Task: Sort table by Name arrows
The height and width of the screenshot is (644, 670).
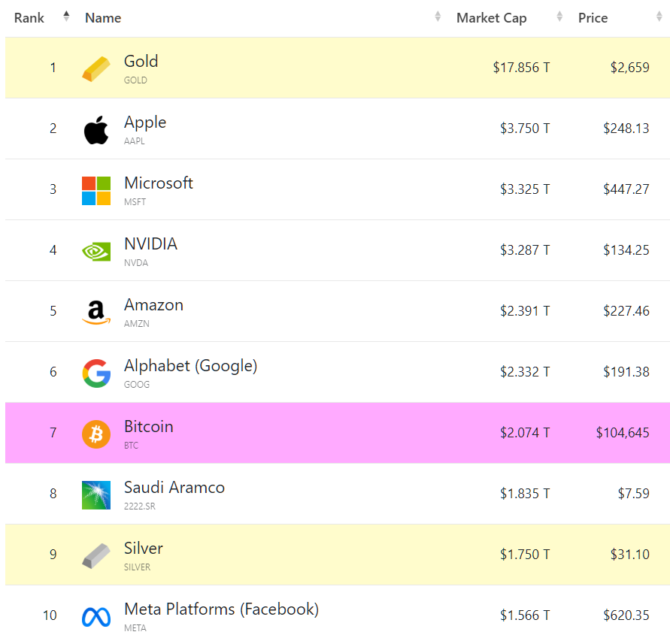Action: [438, 17]
